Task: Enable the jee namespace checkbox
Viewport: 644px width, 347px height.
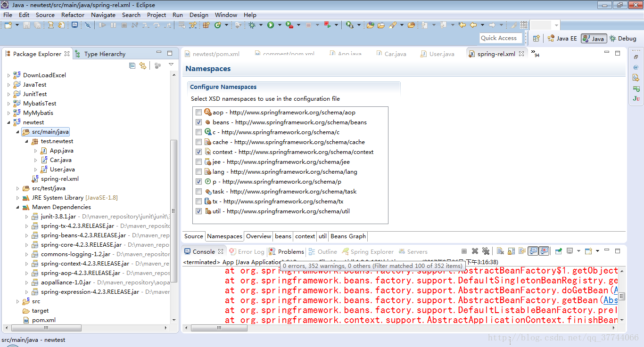Action: [x=198, y=162]
